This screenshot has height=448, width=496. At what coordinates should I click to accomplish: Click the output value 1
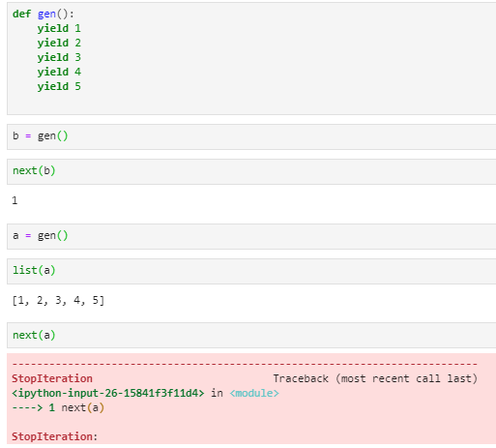(x=15, y=200)
